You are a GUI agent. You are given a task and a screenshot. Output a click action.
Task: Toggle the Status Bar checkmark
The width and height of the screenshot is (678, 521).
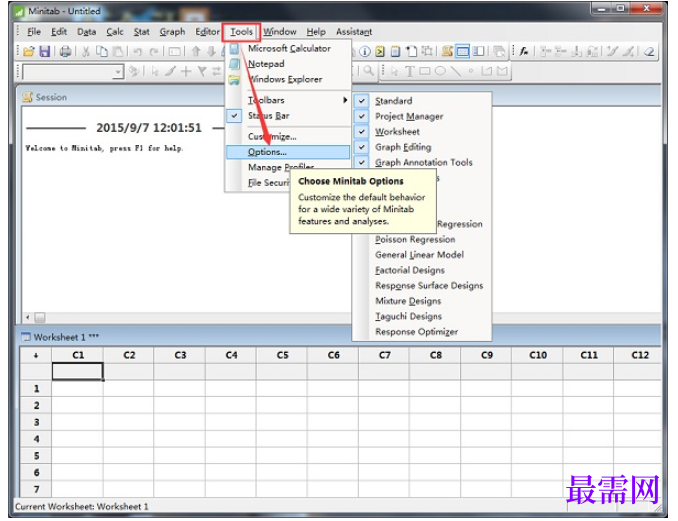tap(234, 116)
